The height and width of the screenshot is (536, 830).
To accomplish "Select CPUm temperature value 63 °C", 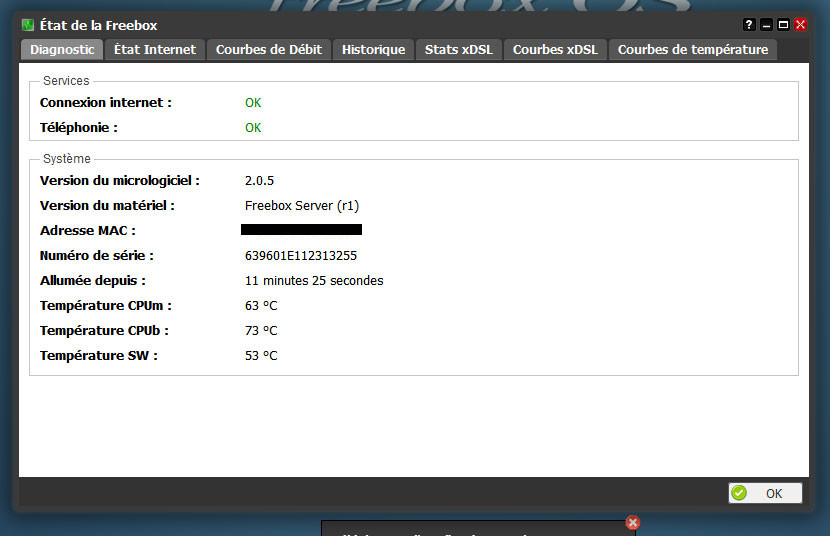I will click(x=261, y=306).
